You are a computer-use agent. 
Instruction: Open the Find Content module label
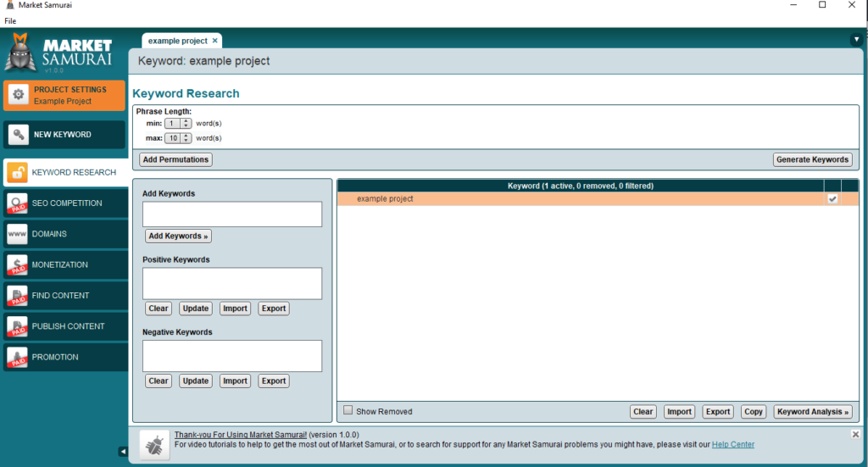pos(60,296)
